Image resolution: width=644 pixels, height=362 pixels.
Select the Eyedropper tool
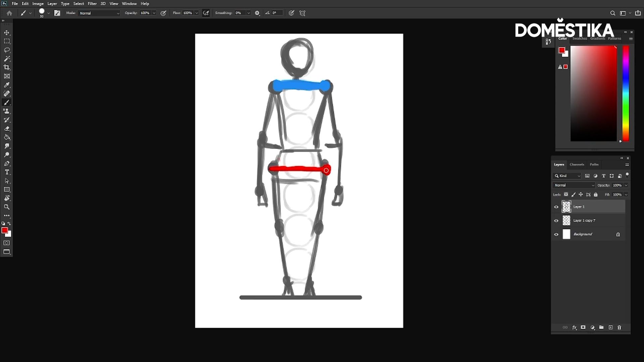click(x=7, y=85)
